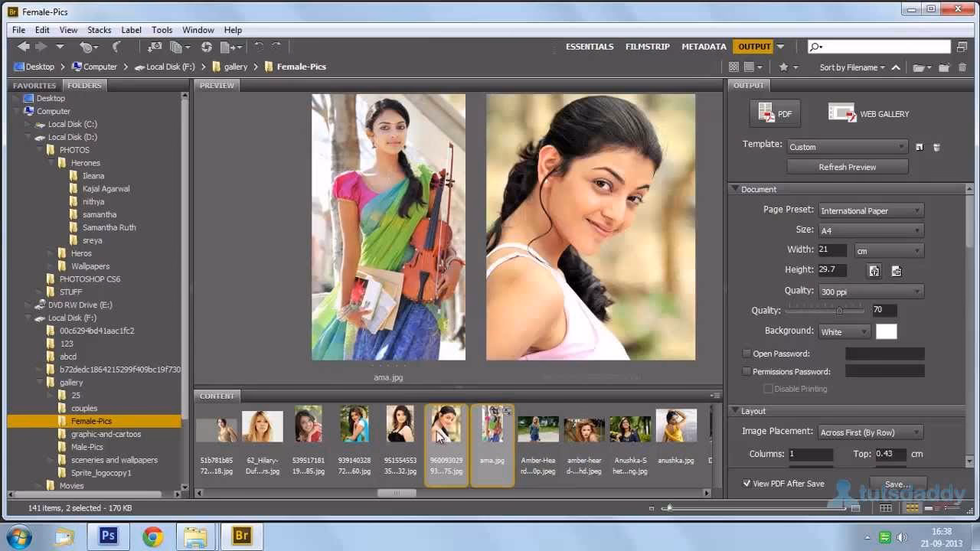This screenshot has width=980, height=551.
Task: Open the Page Preset dropdown
Action: tap(871, 210)
